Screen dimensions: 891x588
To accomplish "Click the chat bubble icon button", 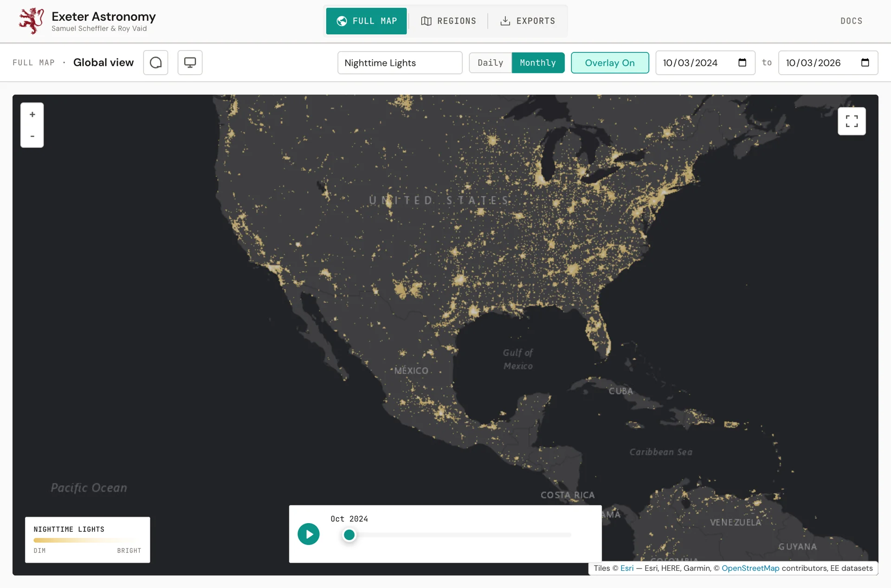I will [155, 63].
